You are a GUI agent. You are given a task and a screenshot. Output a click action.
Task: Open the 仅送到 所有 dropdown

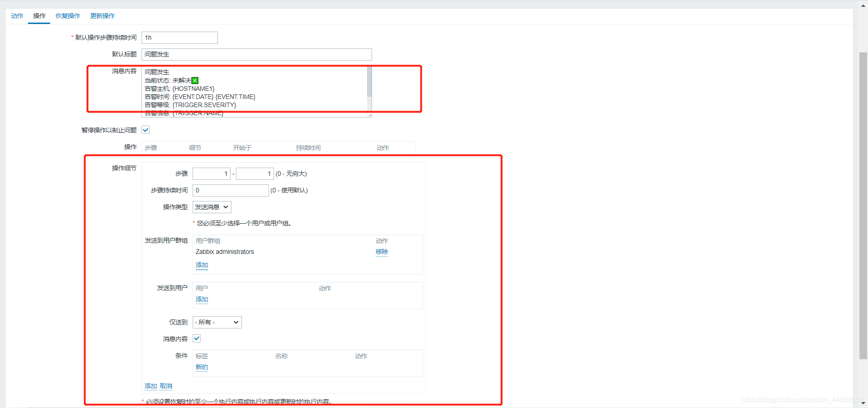click(x=217, y=322)
